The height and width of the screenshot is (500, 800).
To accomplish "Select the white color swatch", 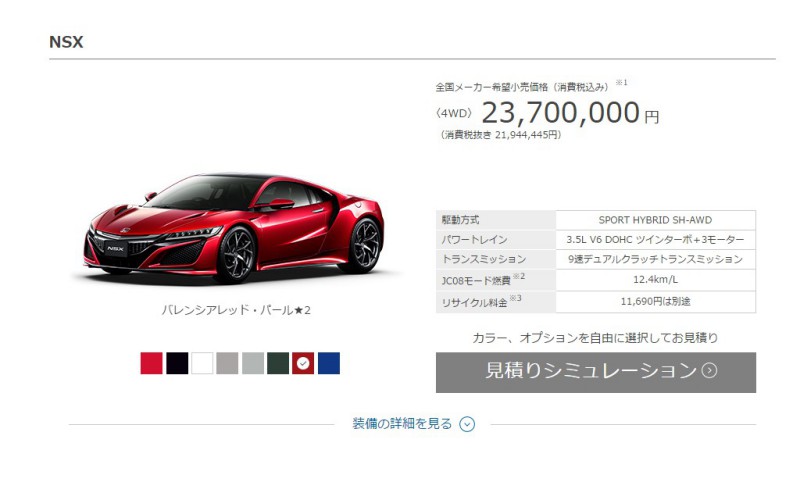I will [x=202, y=363].
